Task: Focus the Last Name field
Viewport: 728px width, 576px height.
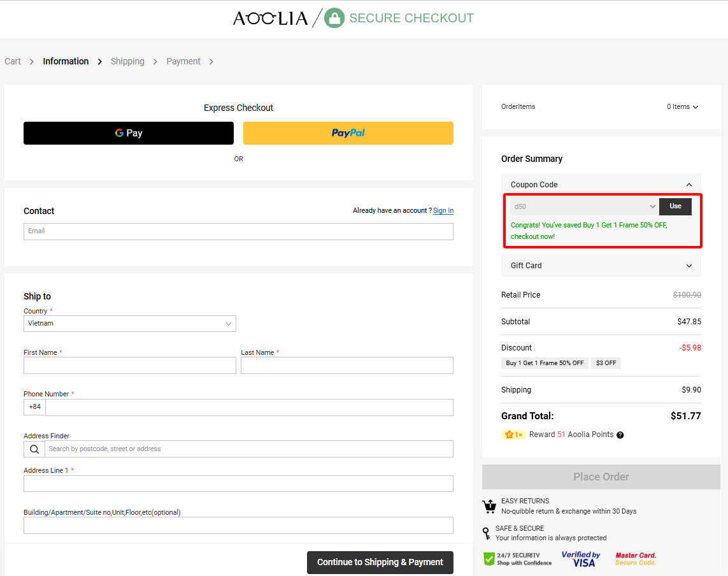Action: 347,366
